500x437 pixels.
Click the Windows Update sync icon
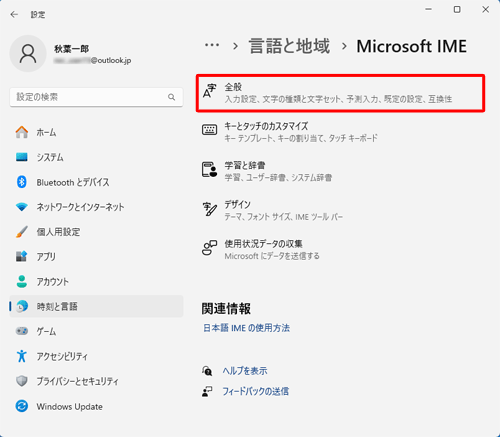22,406
